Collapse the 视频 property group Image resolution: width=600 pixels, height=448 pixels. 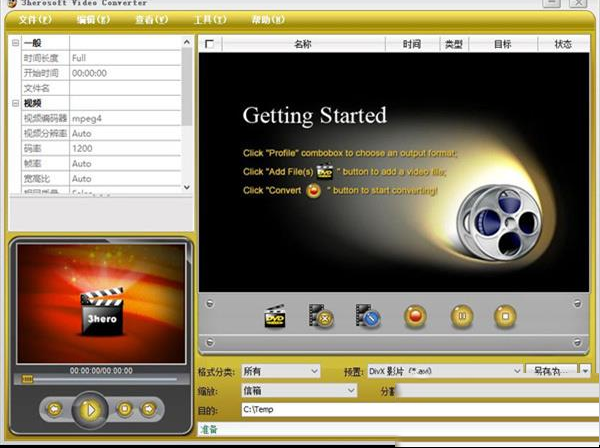tap(15, 103)
